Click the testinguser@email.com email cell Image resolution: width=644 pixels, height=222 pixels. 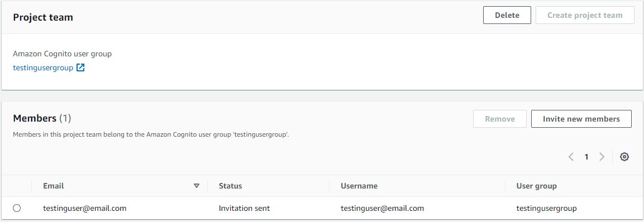click(x=84, y=208)
